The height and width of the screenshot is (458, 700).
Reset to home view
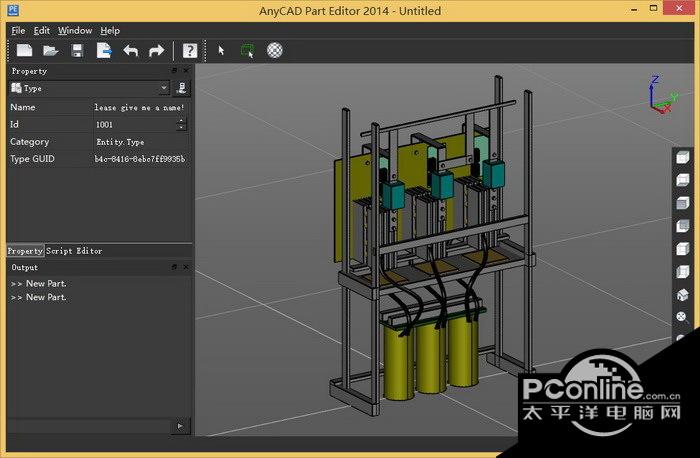[x=683, y=295]
